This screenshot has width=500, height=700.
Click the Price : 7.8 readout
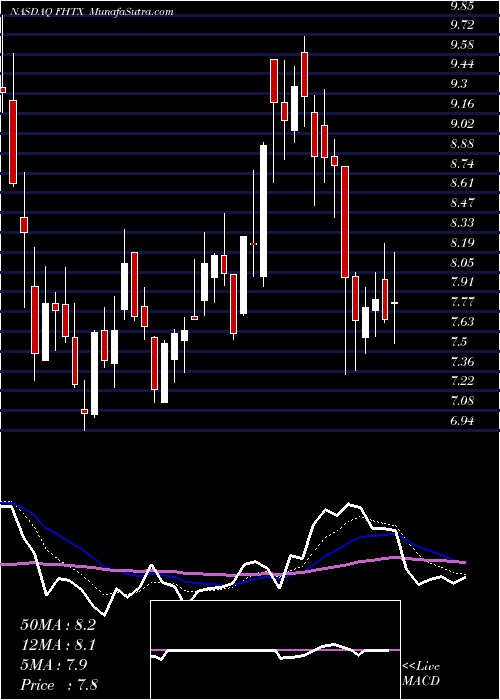(58, 684)
